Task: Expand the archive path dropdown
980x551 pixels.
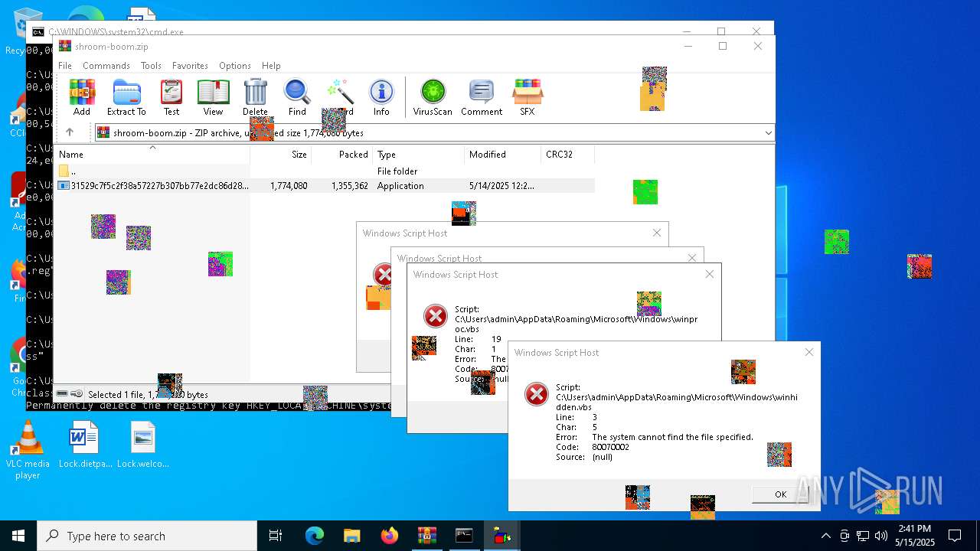Action: pos(768,133)
